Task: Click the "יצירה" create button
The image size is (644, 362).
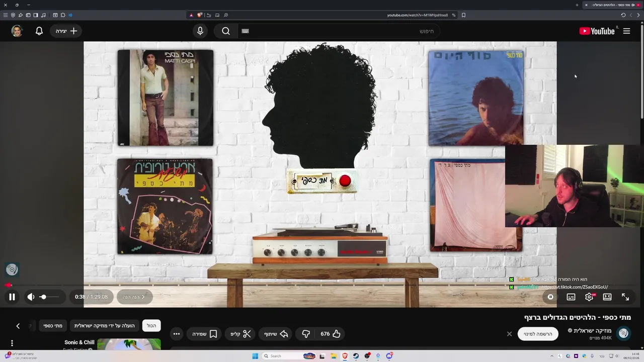Action: pyautogui.click(x=66, y=31)
